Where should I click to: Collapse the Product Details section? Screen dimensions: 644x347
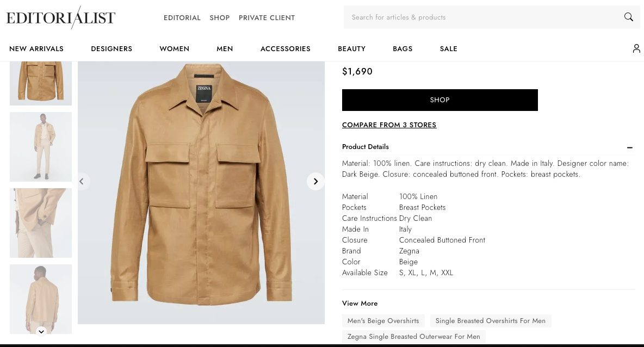point(629,147)
